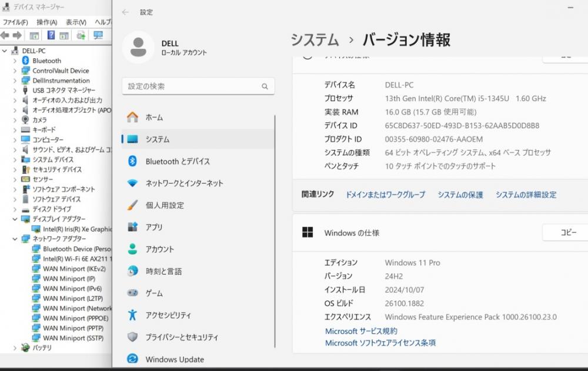Click the Windows Update sync icon

click(x=132, y=359)
